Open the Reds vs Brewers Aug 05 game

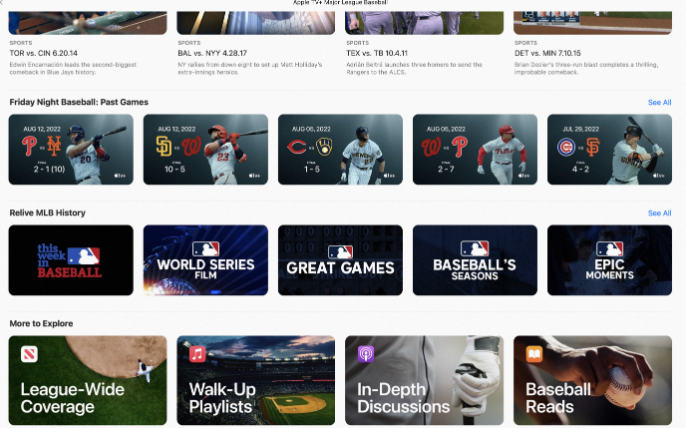pyautogui.click(x=340, y=149)
